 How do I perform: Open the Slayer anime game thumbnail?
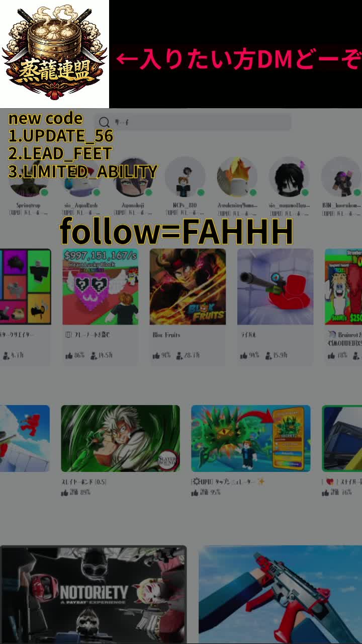click(x=120, y=438)
